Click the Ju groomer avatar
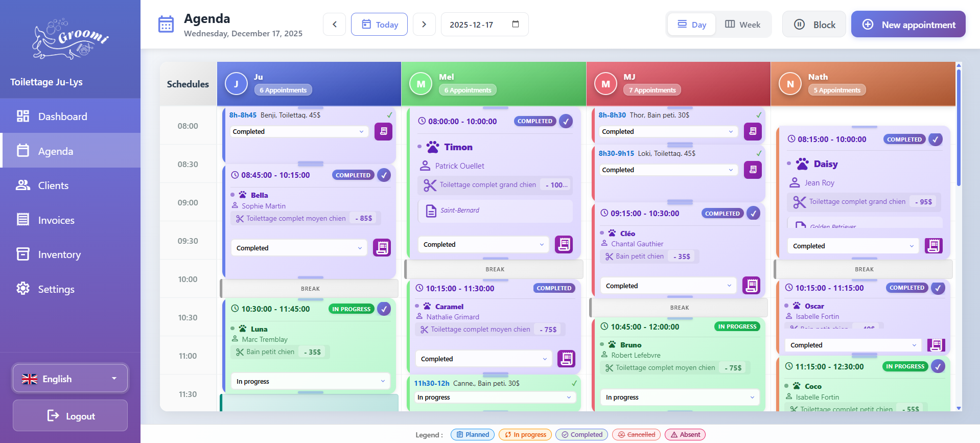Screen dimensions: 980x443 (236, 84)
